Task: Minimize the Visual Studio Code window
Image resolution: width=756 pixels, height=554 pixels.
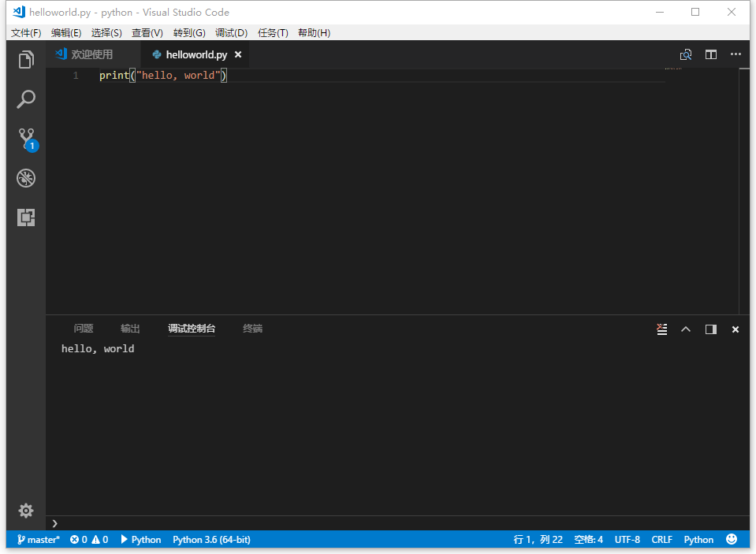Action: (x=660, y=12)
